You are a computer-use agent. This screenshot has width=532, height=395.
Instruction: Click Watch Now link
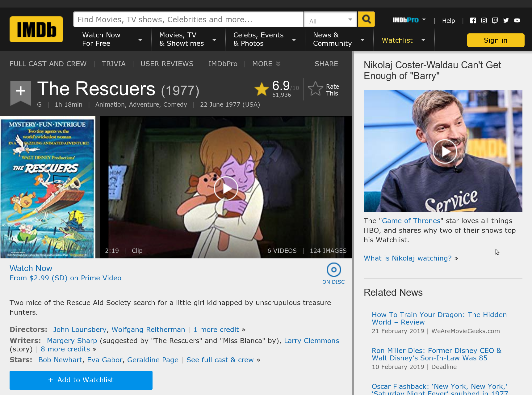point(31,268)
